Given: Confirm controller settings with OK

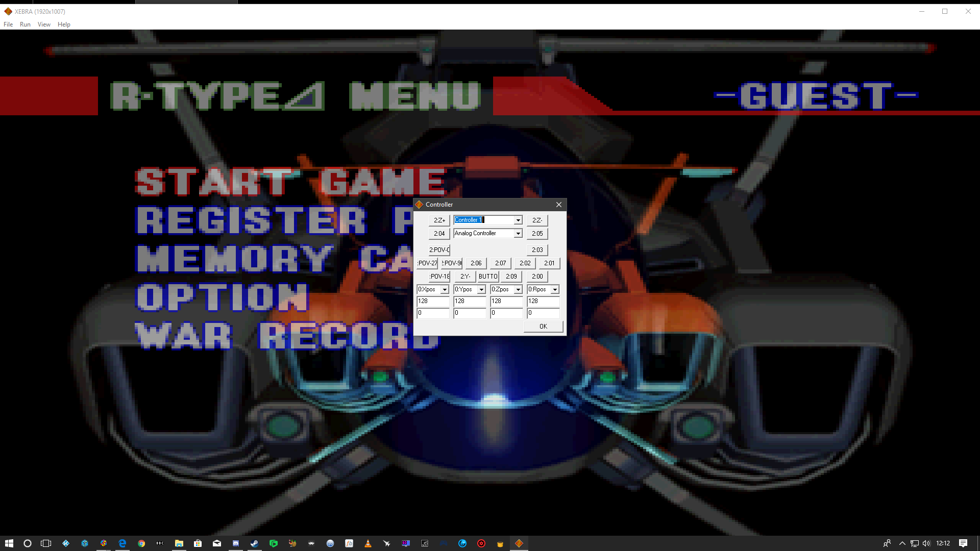Looking at the screenshot, I should click(543, 327).
